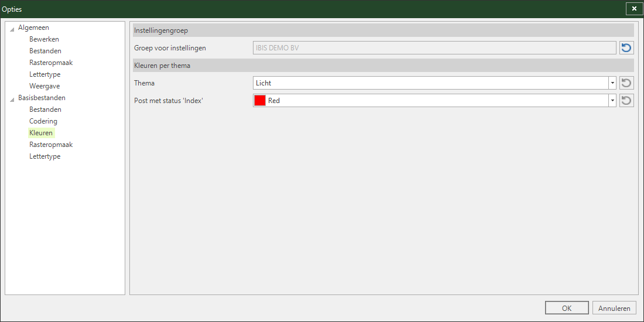Click the Post met status 'Index' label
Screen dimensions: 644x322
[169, 100]
